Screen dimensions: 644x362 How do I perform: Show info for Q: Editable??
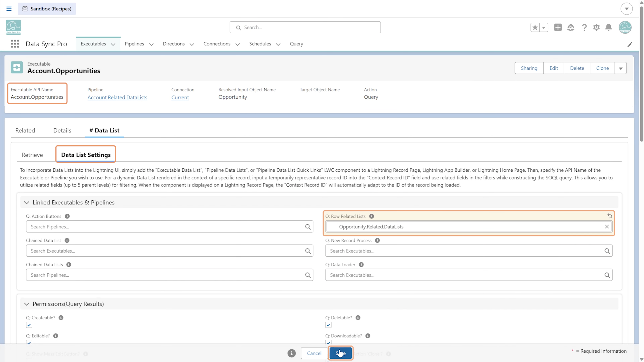pos(56,336)
